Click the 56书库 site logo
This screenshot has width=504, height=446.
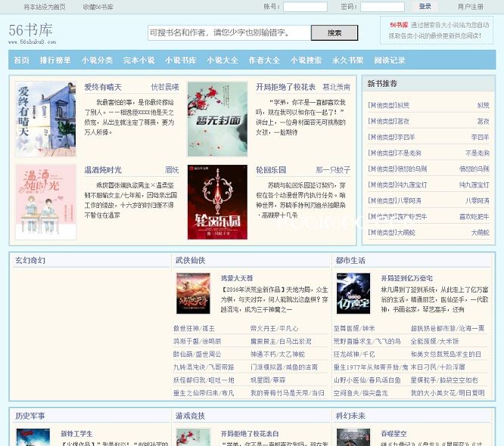(32, 33)
